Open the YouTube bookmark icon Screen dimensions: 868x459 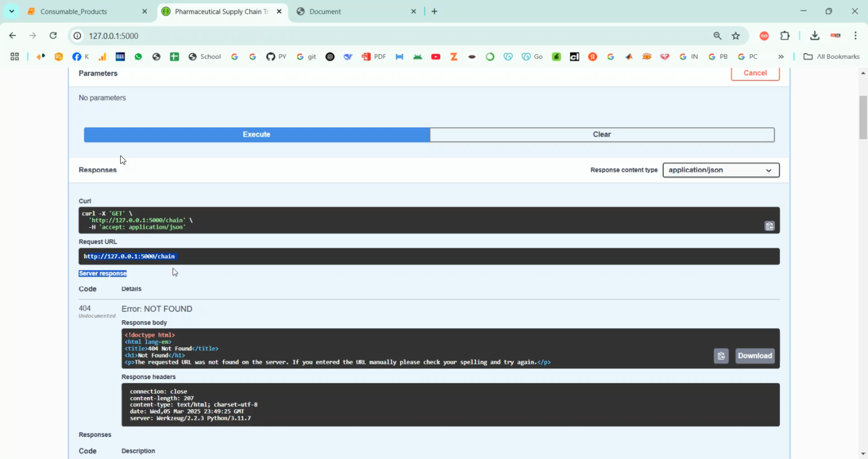click(x=436, y=57)
